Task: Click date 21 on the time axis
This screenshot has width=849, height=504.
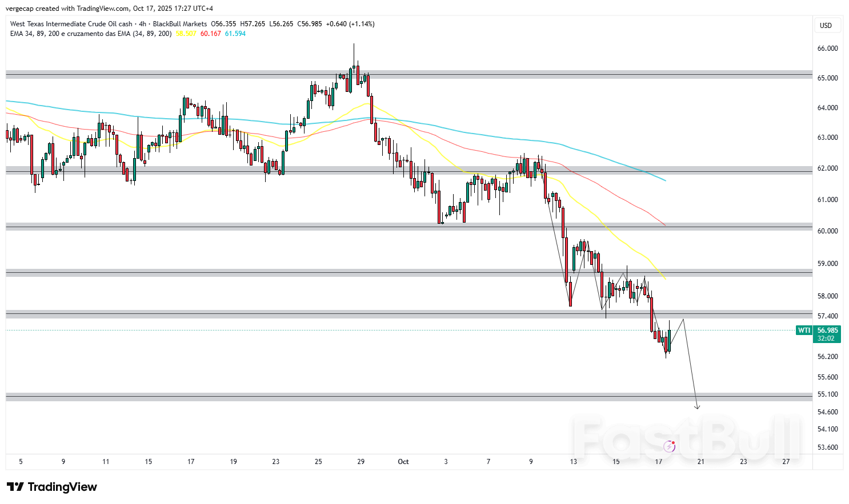Action: 701,462
